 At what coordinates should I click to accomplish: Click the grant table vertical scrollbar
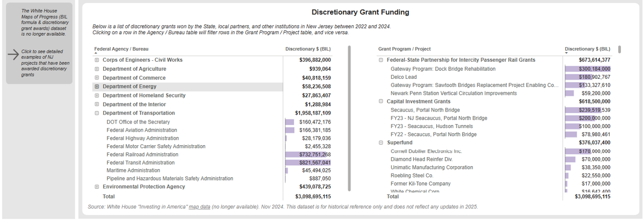tap(619, 49)
